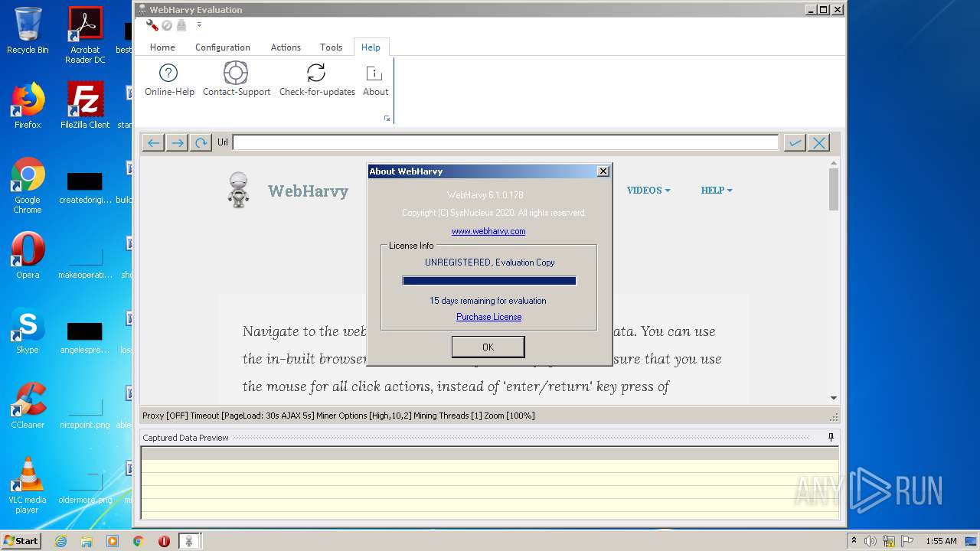Viewport: 980px width, 551px height.
Task: Click the checkmark go button beside Url
Action: pos(795,142)
